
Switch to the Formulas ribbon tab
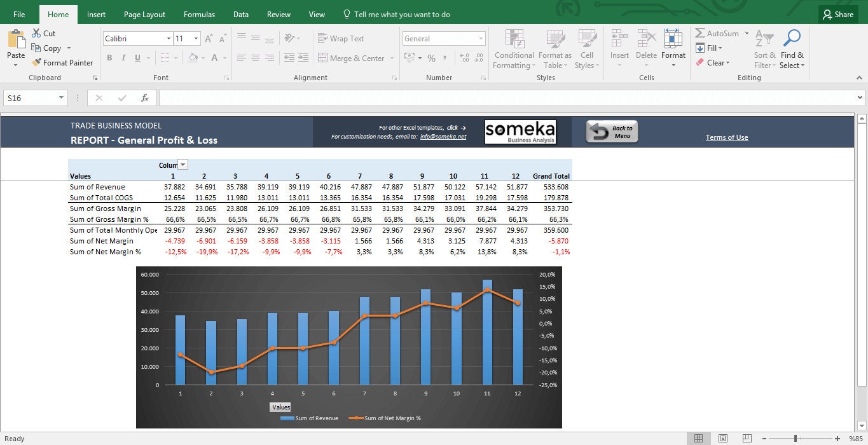[x=199, y=14]
